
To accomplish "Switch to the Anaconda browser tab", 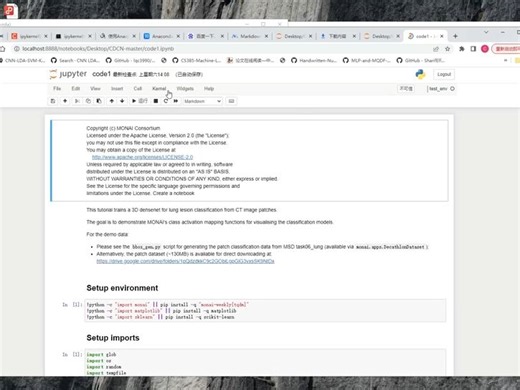I will (x=161, y=36).
